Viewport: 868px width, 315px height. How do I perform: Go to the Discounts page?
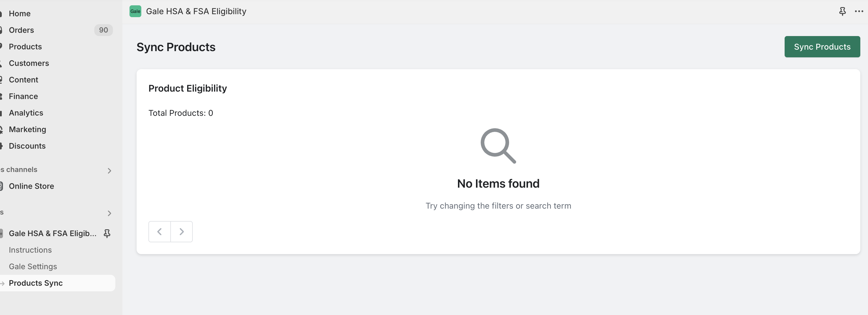pos(27,146)
